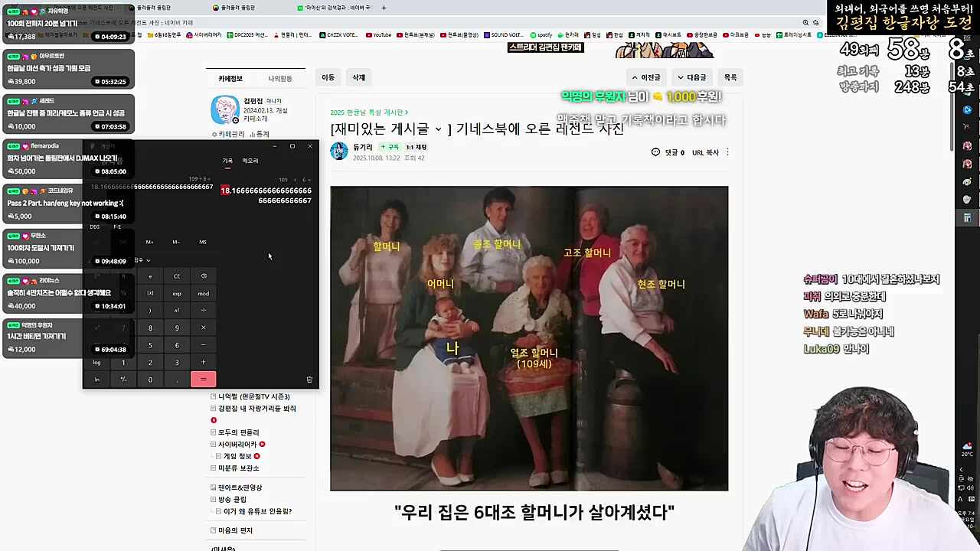Copy the link via URL 복사
Image resolution: width=980 pixels, height=551 pixels.
[705, 152]
